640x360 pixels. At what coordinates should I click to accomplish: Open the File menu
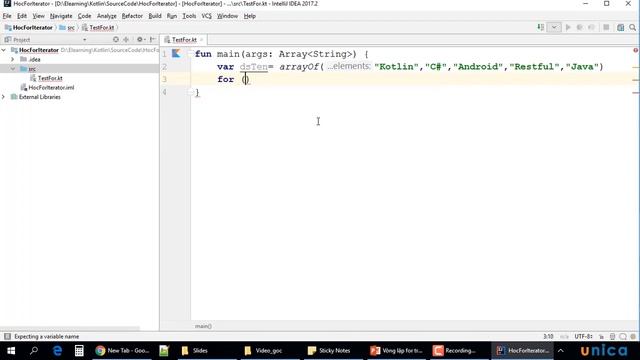(x=7, y=16)
